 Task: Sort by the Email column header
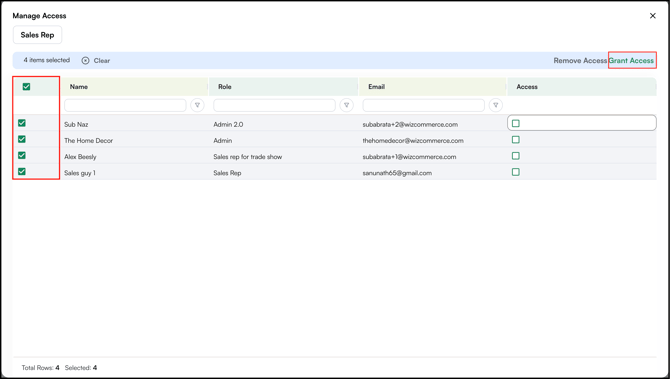[376, 87]
